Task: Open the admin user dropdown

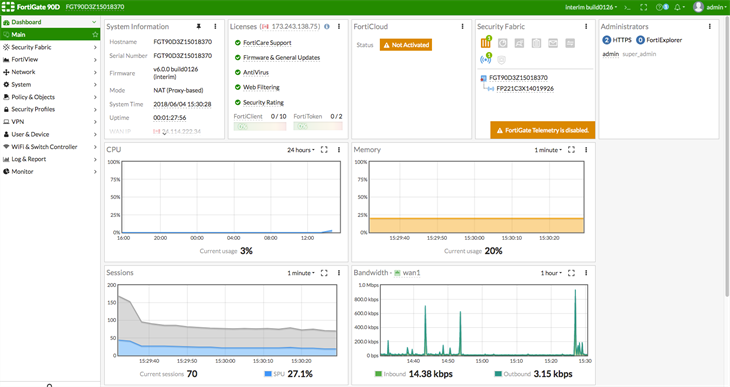Action: click(710, 7)
